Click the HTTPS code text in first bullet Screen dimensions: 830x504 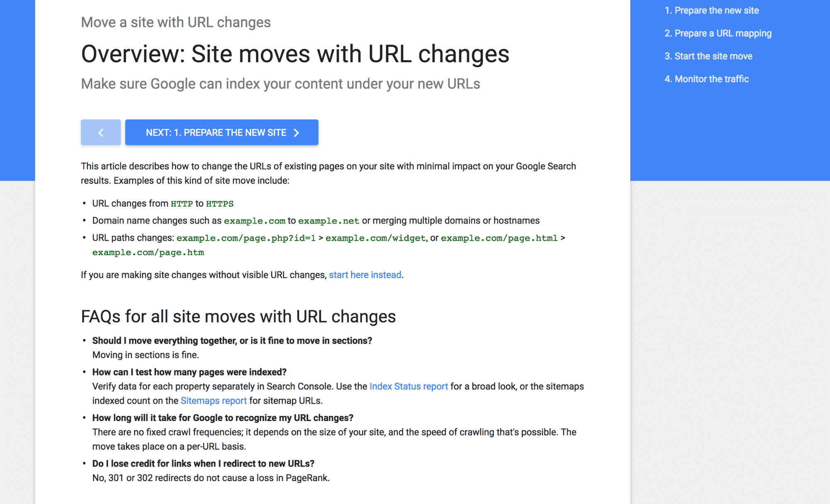[x=220, y=204]
